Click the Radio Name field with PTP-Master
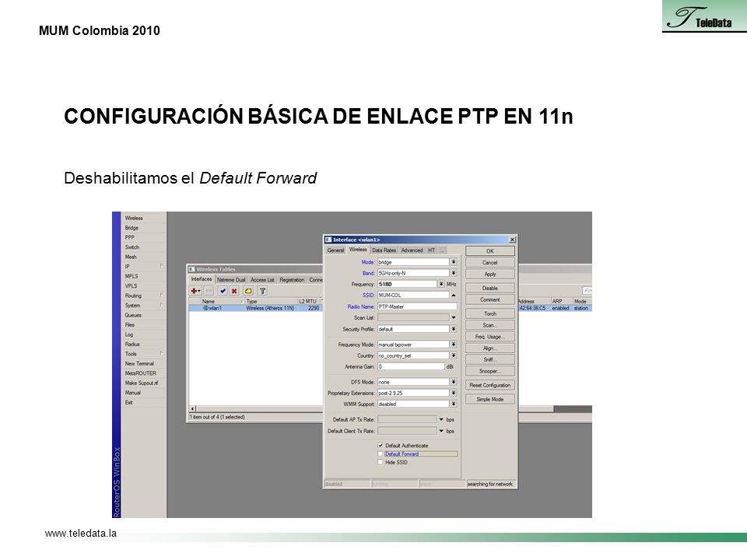The width and height of the screenshot is (747, 560). [x=417, y=306]
